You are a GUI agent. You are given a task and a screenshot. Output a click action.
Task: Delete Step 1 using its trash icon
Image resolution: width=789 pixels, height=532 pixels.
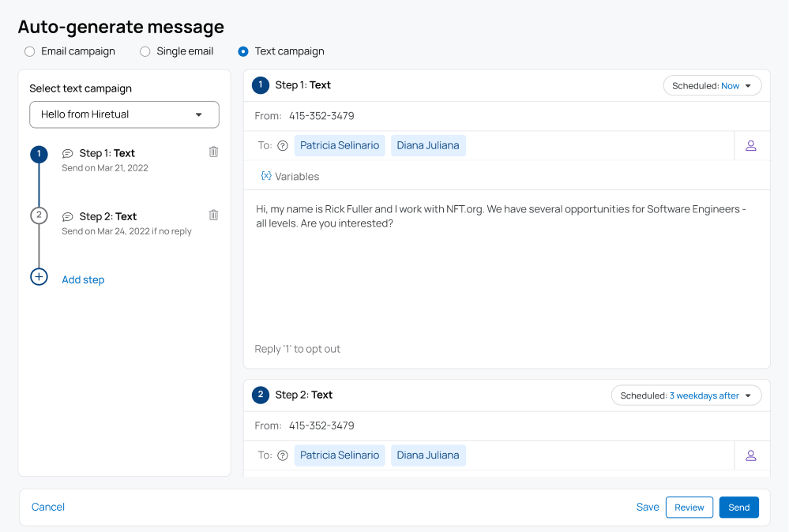point(213,152)
